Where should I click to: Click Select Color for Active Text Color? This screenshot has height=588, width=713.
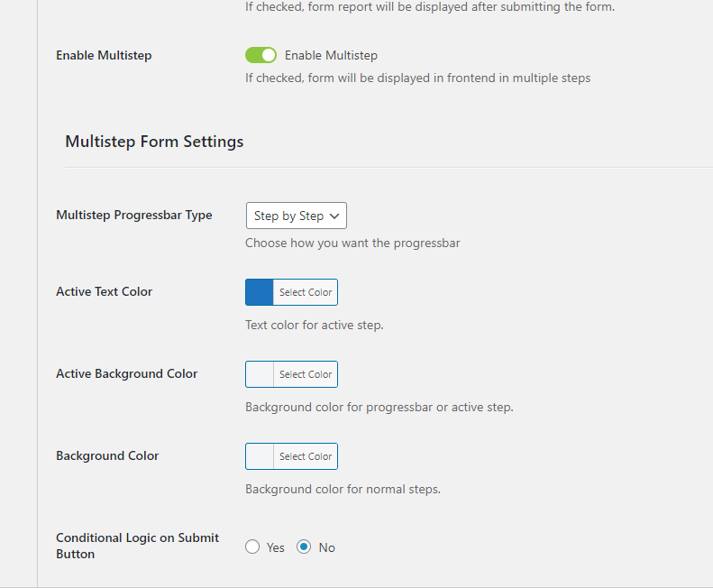coord(306,292)
